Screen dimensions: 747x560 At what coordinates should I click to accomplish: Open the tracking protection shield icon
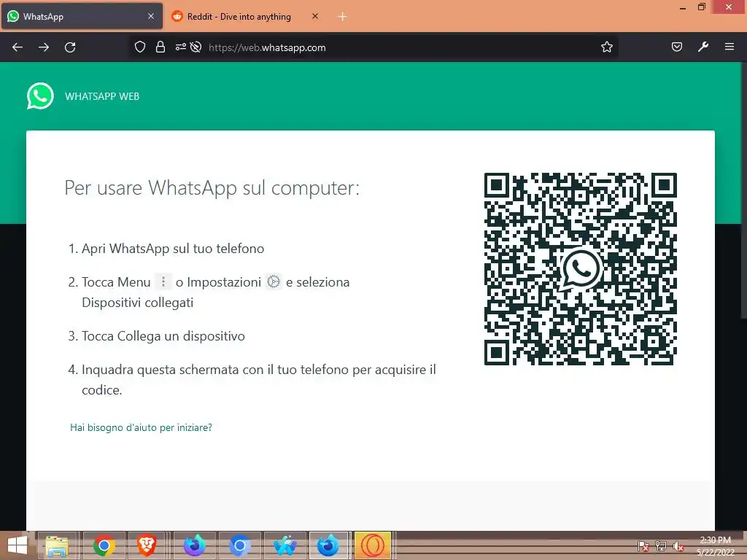(139, 47)
